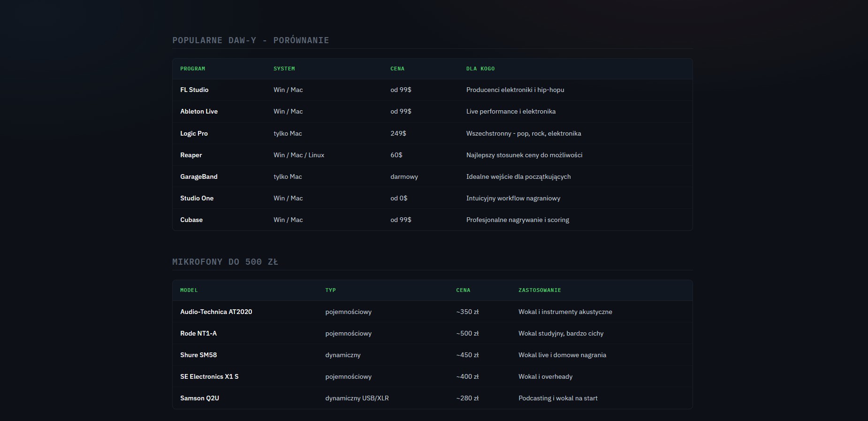Click the MODEL column header
This screenshot has width=868, height=421.
click(x=189, y=290)
